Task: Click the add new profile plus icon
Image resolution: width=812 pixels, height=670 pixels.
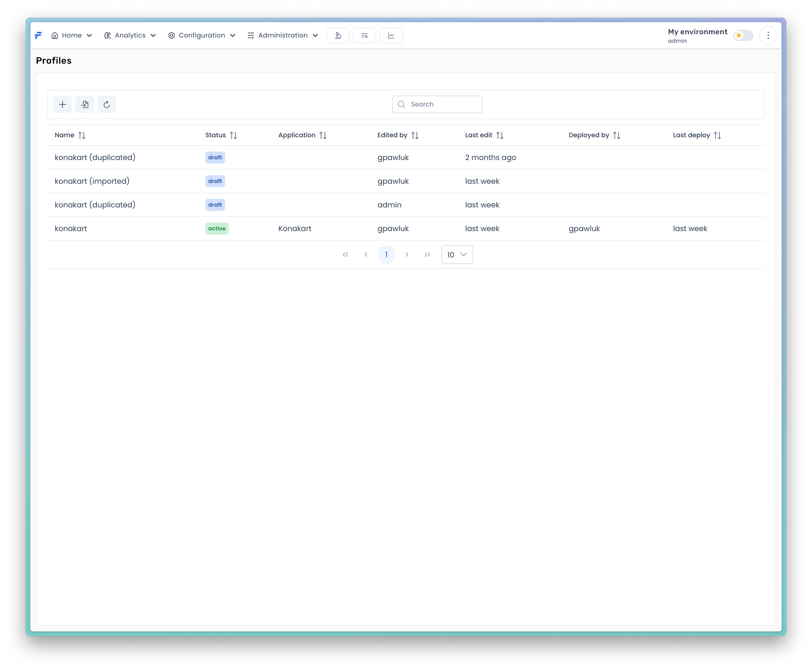Action: [x=62, y=105]
